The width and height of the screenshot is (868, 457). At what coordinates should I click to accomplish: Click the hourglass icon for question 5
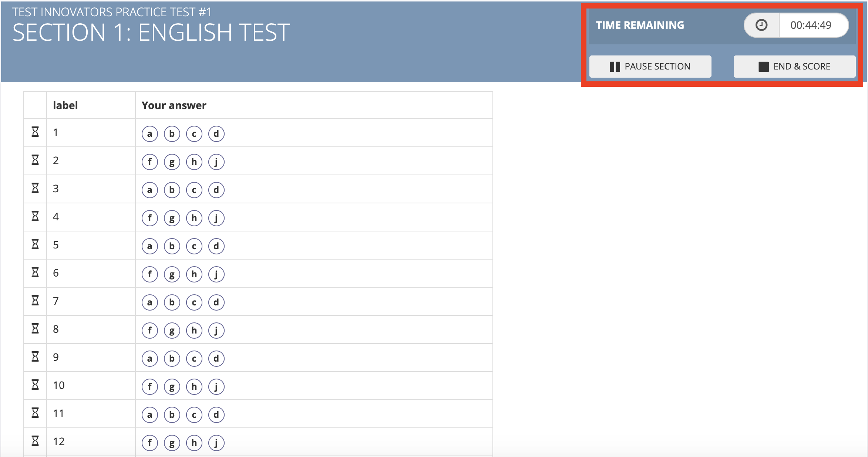point(35,244)
